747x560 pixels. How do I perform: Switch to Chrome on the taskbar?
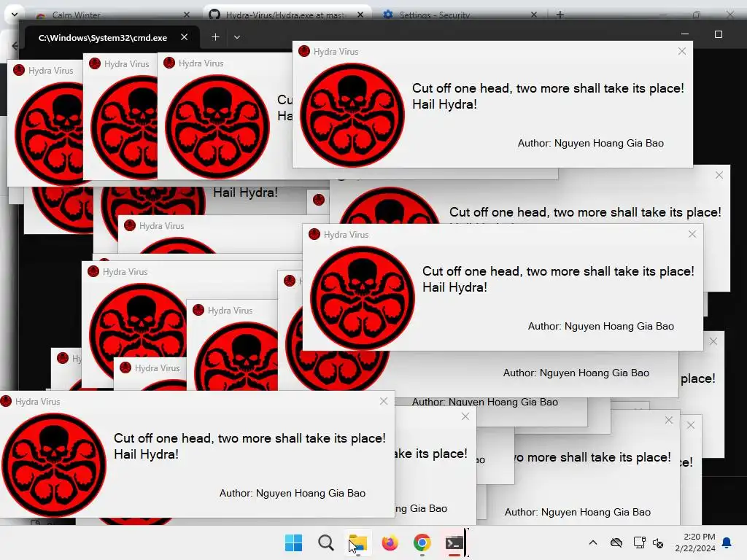(422, 542)
